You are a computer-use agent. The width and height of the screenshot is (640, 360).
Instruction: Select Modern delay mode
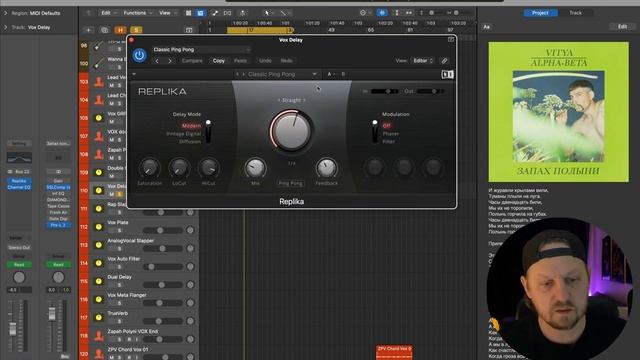[191, 126]
